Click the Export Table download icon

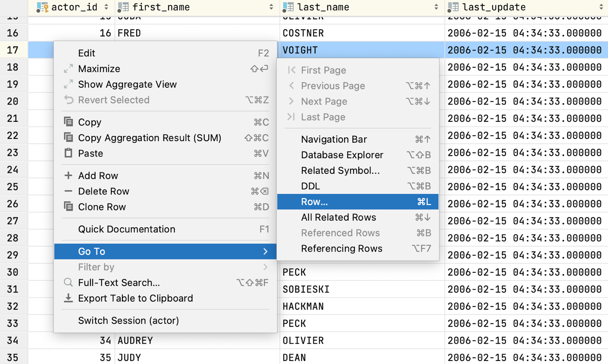click(x=68, y=298)
